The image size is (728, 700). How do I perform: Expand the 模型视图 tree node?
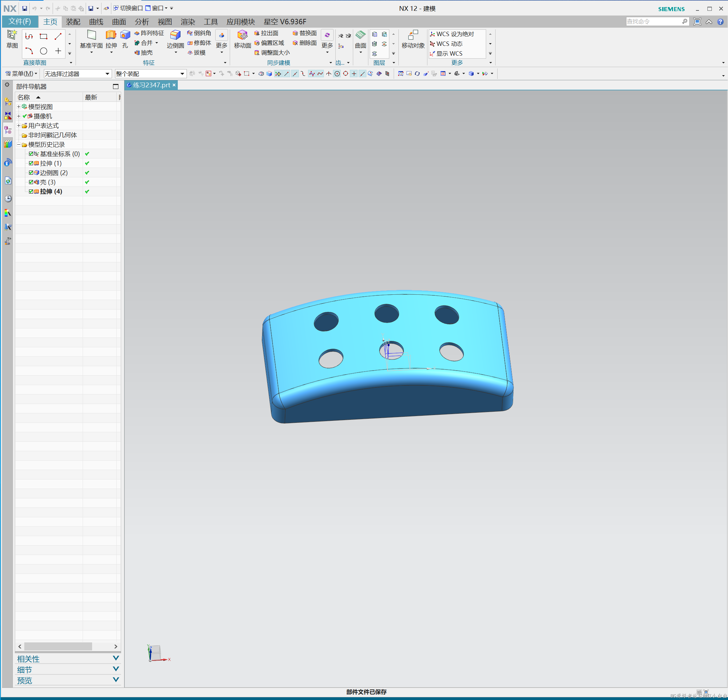pos(19,107)
